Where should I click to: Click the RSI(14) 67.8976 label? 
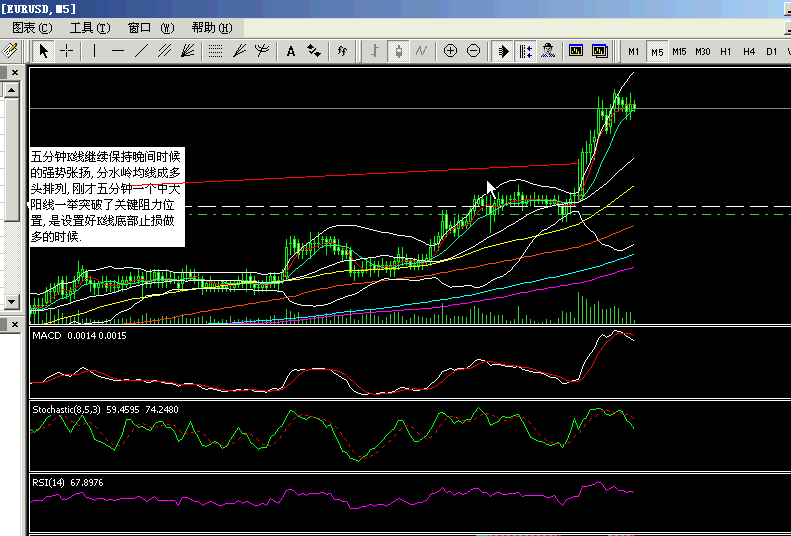coord(68,483)
